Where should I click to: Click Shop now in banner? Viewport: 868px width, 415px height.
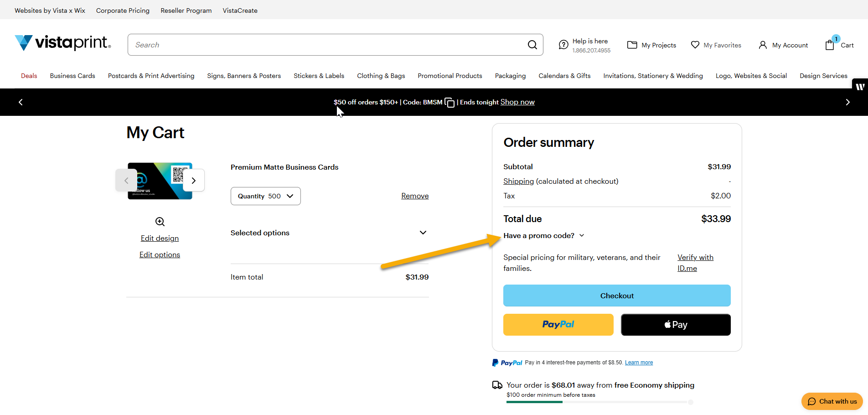[x=517, y=102]
